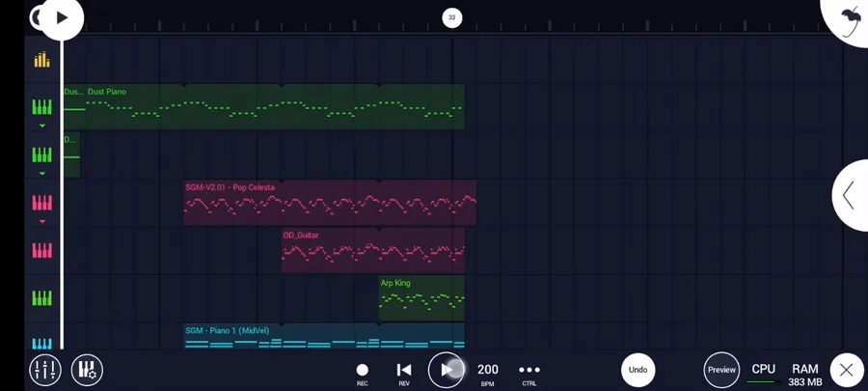Select the Pop Celesta track keyboard icon
The height and width of the screenshot is (391, 868).
(x=42, y=204)
